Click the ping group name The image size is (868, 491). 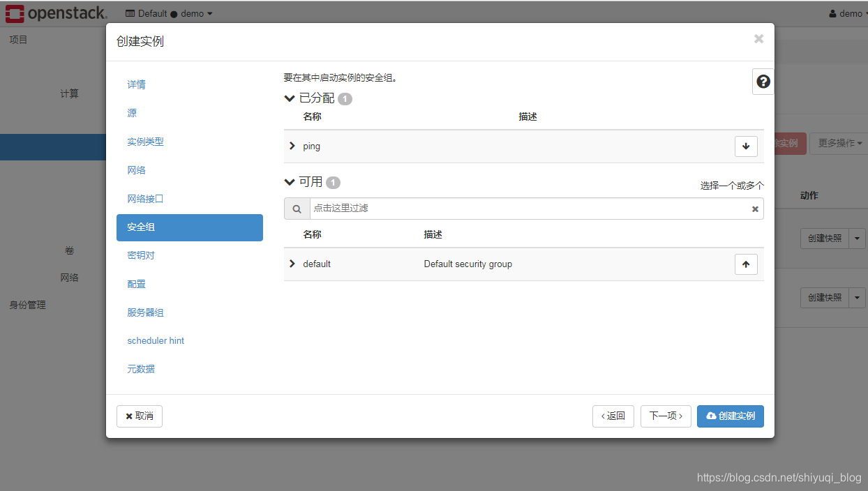311,146
